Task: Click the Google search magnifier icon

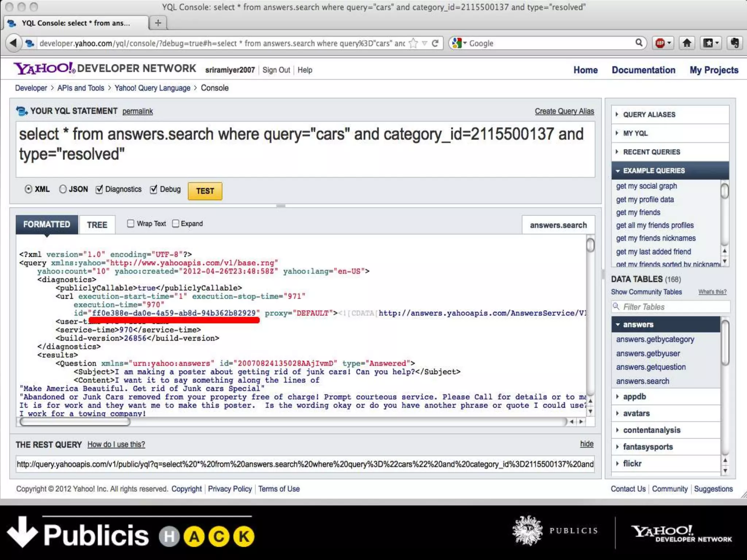Action: tap(639, 43)
